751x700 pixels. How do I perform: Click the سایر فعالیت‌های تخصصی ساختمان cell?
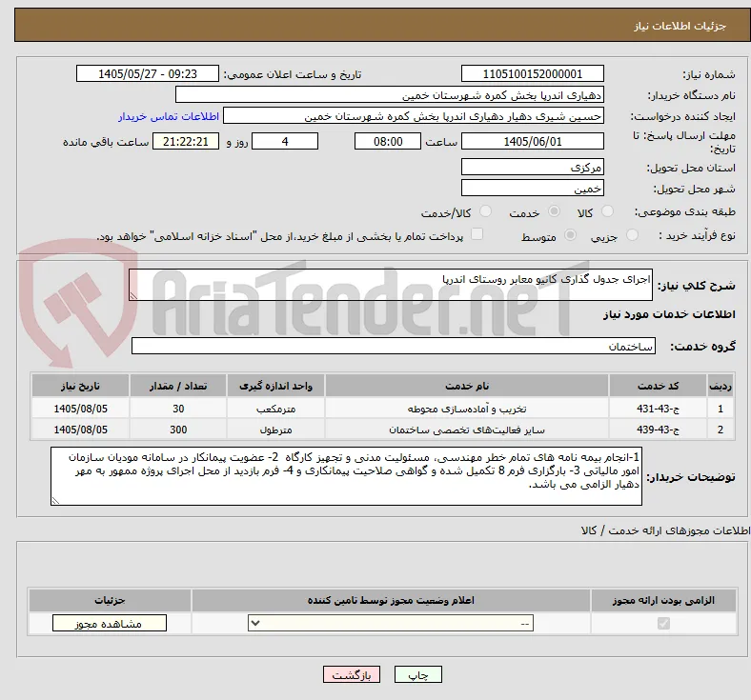[x=467, y=430]
